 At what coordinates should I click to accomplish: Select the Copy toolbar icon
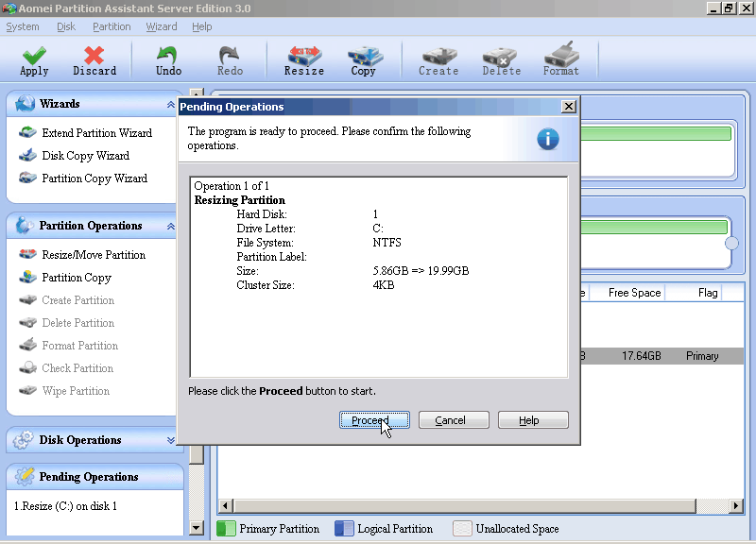[365, 56]
